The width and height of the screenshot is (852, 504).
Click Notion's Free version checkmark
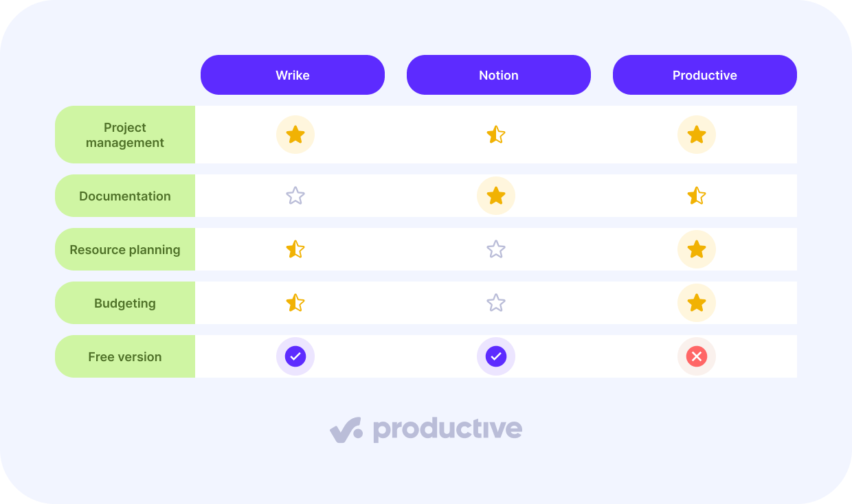496,356
